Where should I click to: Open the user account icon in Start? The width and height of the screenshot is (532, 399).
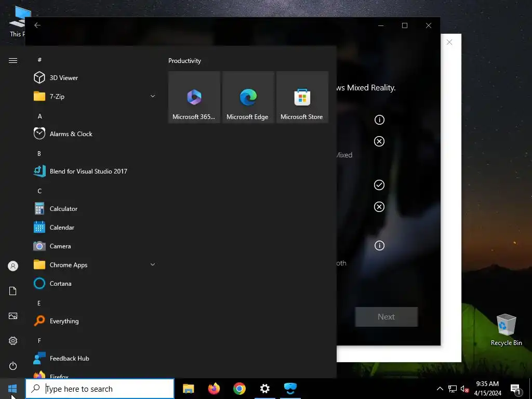(x=13, y=265)
